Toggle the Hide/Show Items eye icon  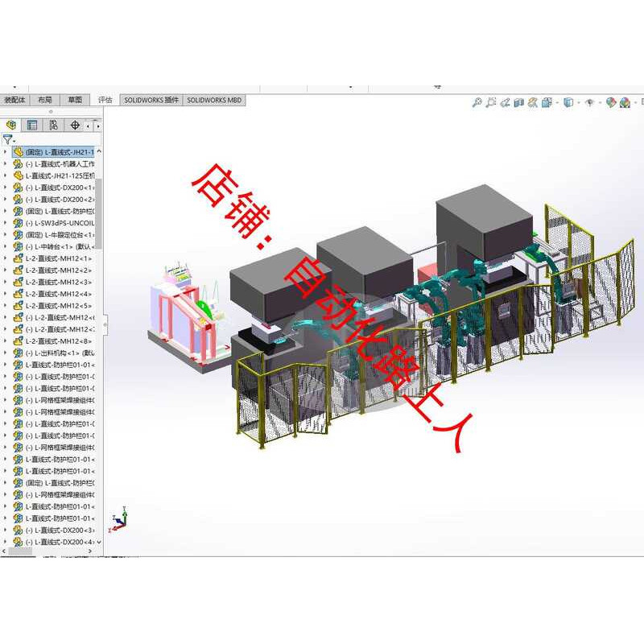point(590,102)
